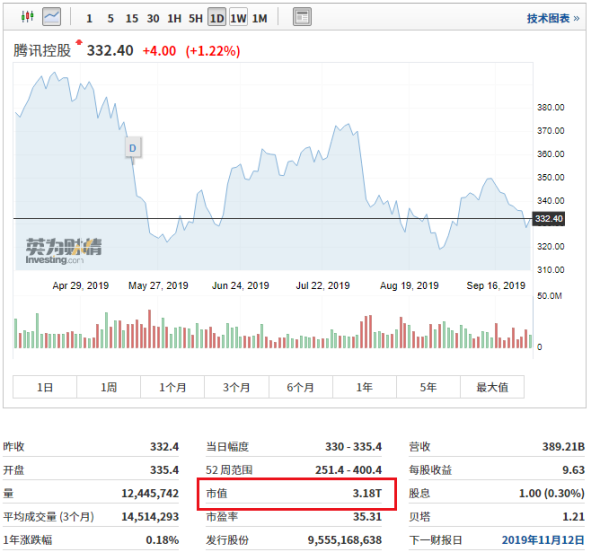This screenshot has height=552, width=600.
Task: Switch interval to 1M monthly
Action: [260, 18]
